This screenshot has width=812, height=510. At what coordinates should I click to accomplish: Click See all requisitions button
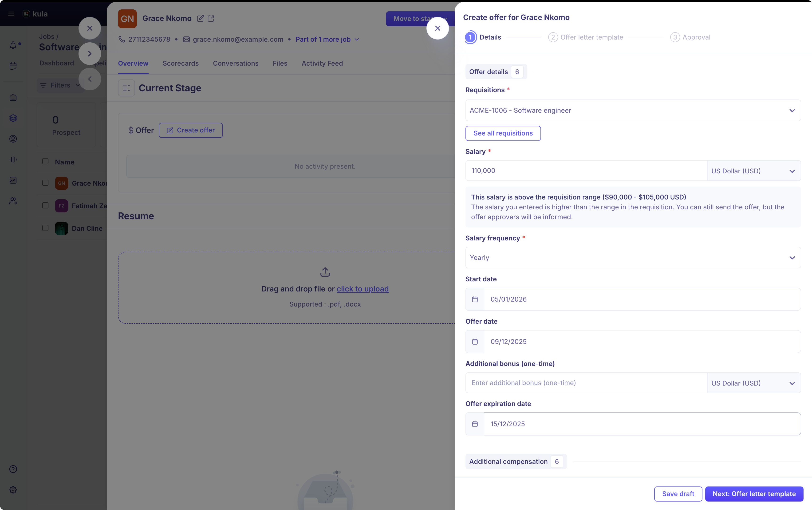pyautogui.click(x=503, y=133)
